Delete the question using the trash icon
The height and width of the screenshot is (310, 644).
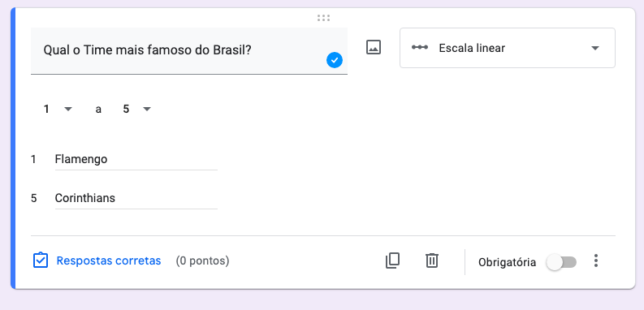(432, 260)
